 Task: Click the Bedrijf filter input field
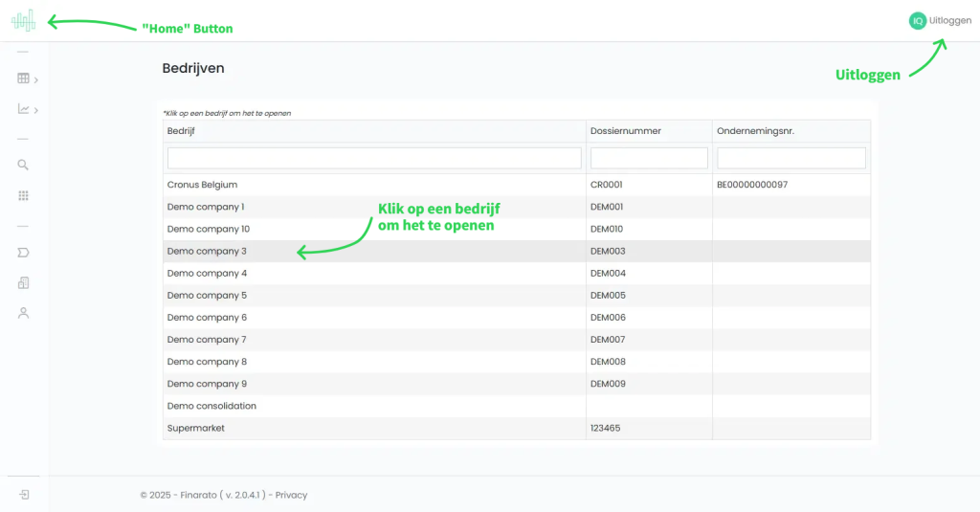point(374,158)
